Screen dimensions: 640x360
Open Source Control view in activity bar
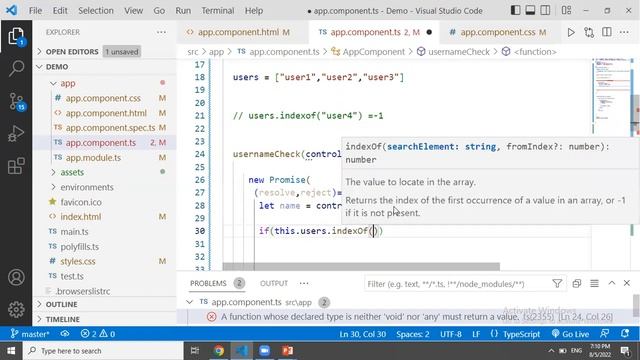tap(16, 101)
